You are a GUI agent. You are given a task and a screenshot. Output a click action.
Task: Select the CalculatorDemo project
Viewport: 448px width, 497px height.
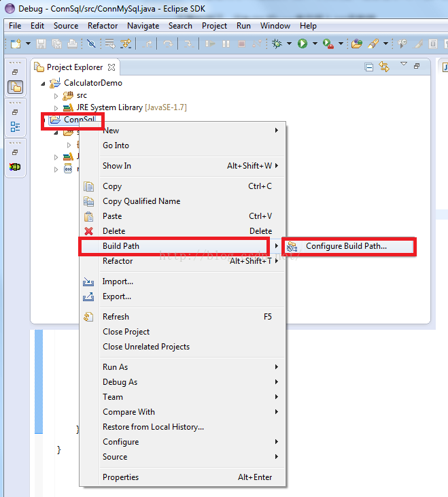tap(93, 83)
